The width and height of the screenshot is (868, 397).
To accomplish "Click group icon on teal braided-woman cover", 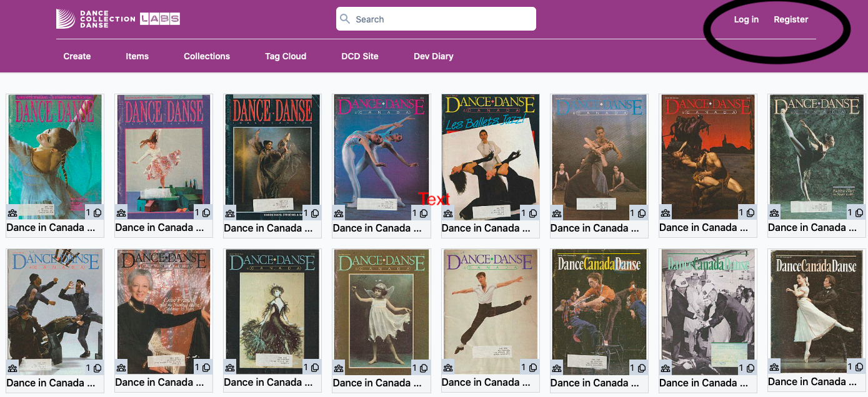I will (12, 213).
